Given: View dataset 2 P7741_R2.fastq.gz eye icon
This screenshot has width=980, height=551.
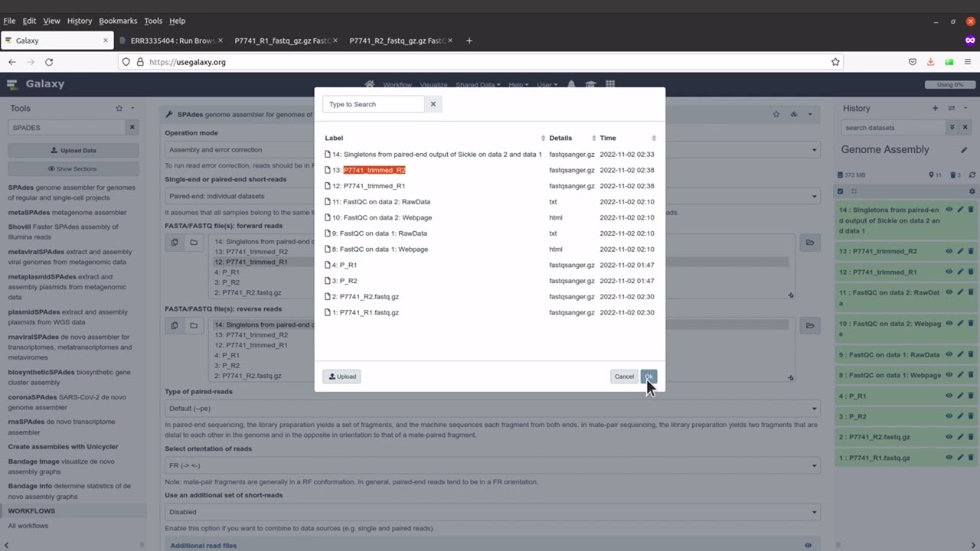Looking at the screenshot, I should [949, 437].
